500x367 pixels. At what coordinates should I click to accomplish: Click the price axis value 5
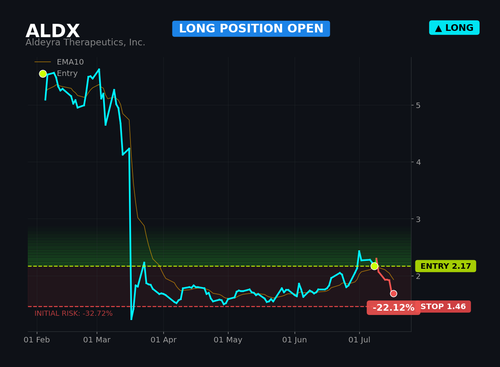coord(418,105)
